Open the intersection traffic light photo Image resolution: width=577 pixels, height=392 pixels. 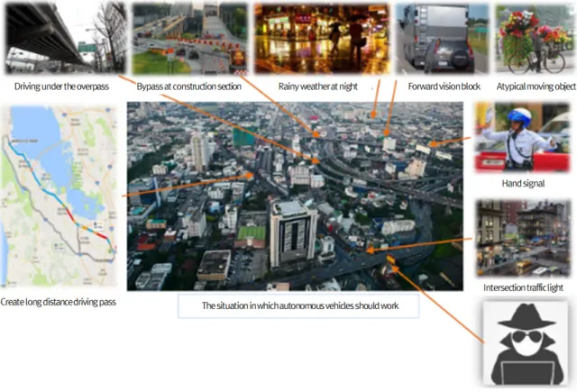click(x=523, y=238)
